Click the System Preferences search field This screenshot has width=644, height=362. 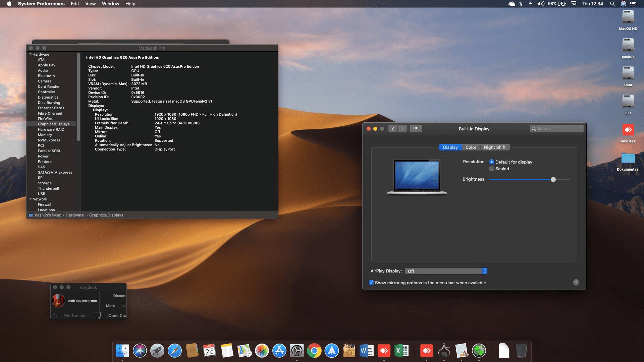pos(557,129)
